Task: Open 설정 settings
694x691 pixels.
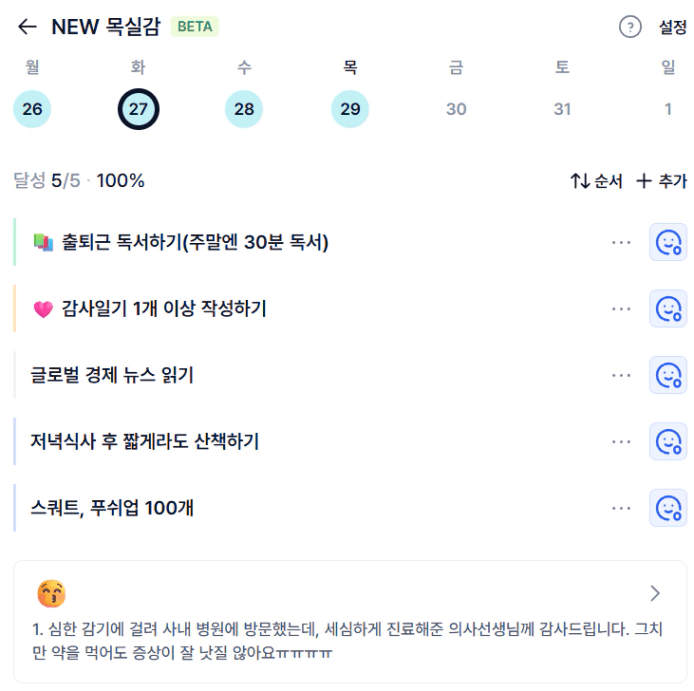Action: pos(672,27)
